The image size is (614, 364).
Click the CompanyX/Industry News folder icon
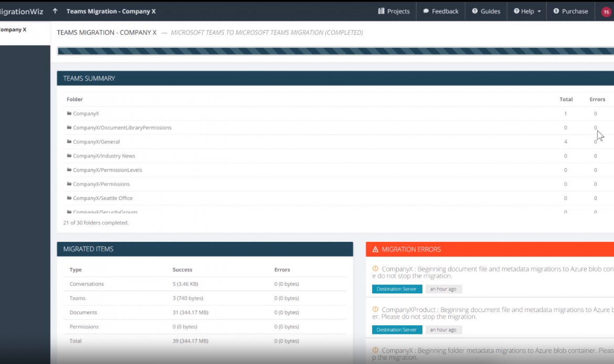pos(69,156)
